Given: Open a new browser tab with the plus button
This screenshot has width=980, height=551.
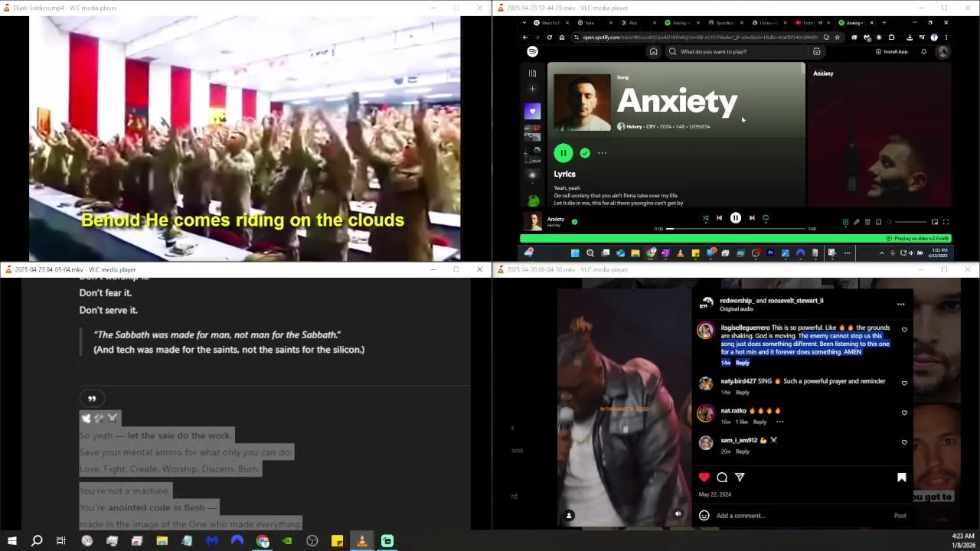Looking at the screenshot, I should [884, 23].
